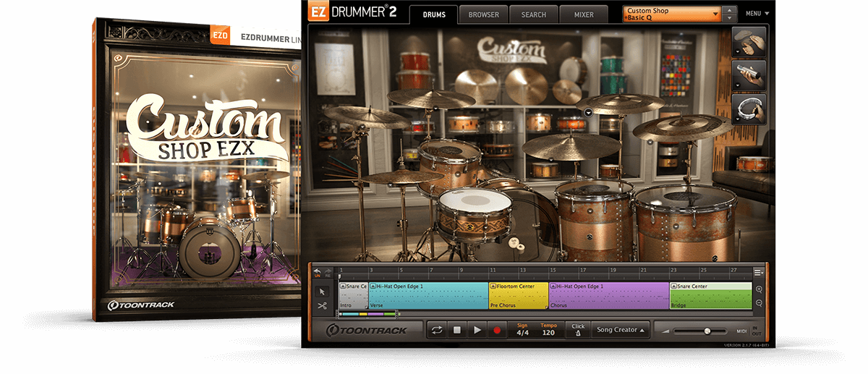Stop playback with the stop button
Image resolution: width=868 pixels, height=374 pixels.
click(x=457, y=330)
